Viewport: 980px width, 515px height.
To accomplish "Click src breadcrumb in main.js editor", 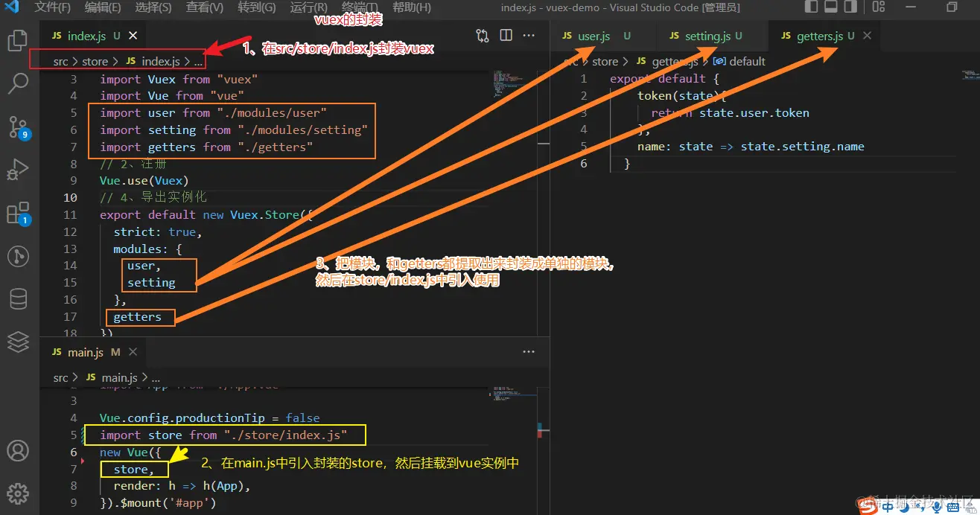I will pos(60,377).
